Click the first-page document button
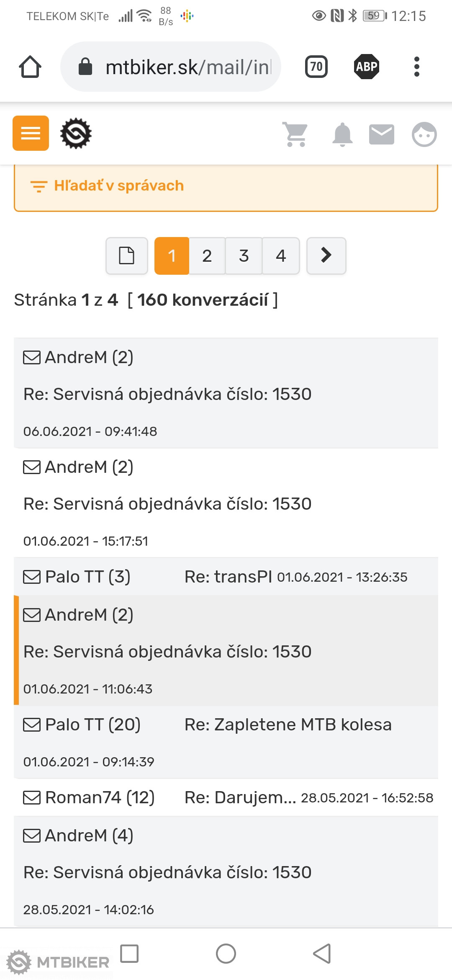 click(127, 255)
